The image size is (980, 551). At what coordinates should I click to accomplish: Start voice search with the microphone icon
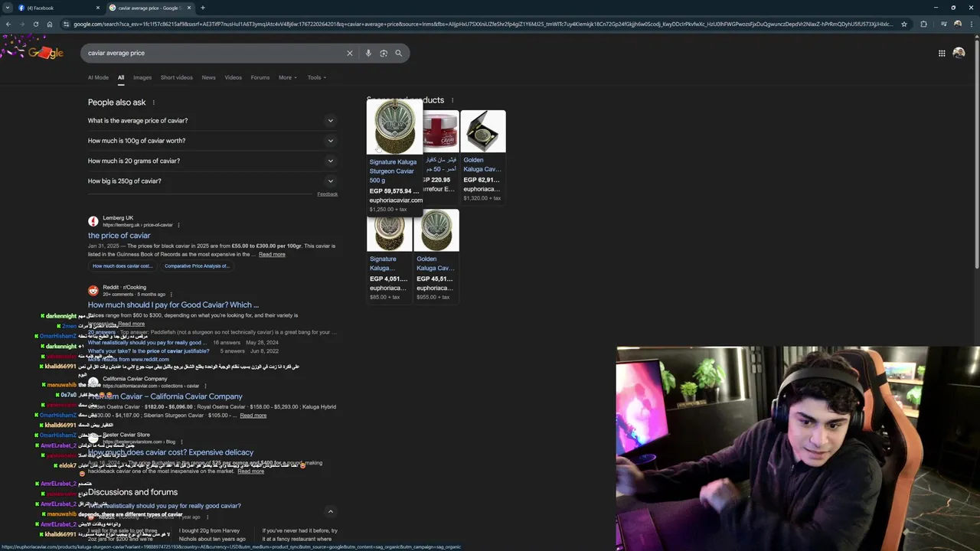click(368, 53)
